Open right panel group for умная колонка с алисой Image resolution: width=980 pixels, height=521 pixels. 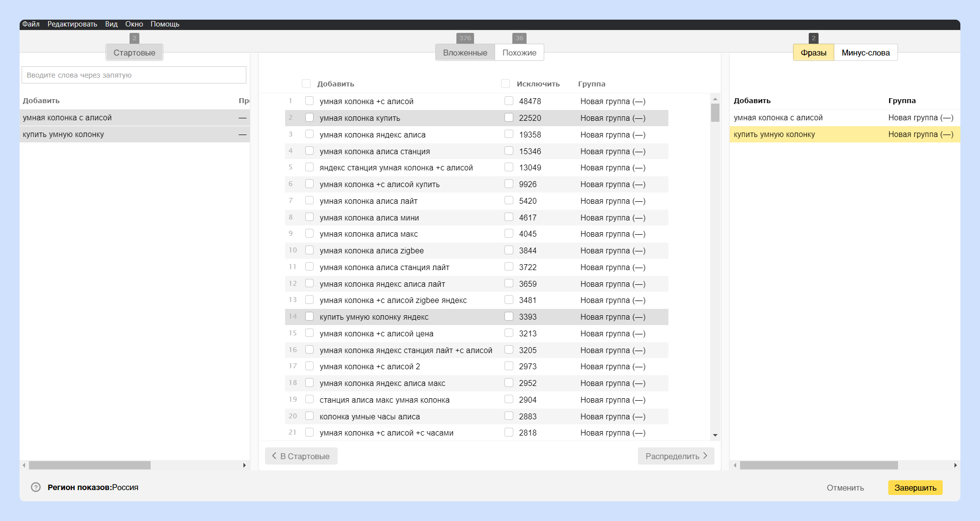click(921, 117)
